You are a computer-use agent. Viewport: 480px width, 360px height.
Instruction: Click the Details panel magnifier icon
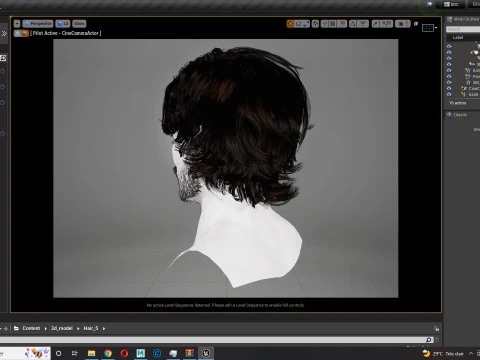pos(449,115)
